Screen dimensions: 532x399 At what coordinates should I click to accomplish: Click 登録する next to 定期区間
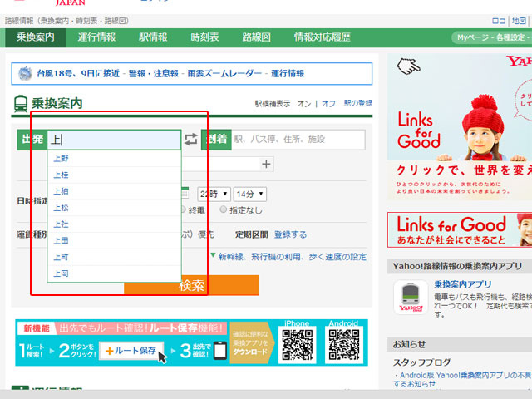290,234
